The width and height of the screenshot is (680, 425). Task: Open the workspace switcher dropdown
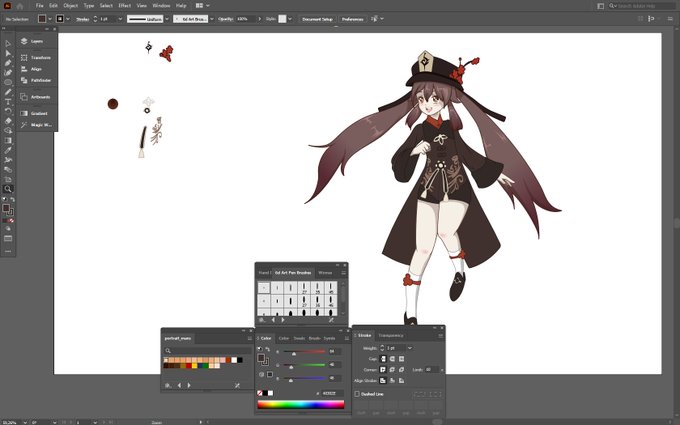coord(203,6)
